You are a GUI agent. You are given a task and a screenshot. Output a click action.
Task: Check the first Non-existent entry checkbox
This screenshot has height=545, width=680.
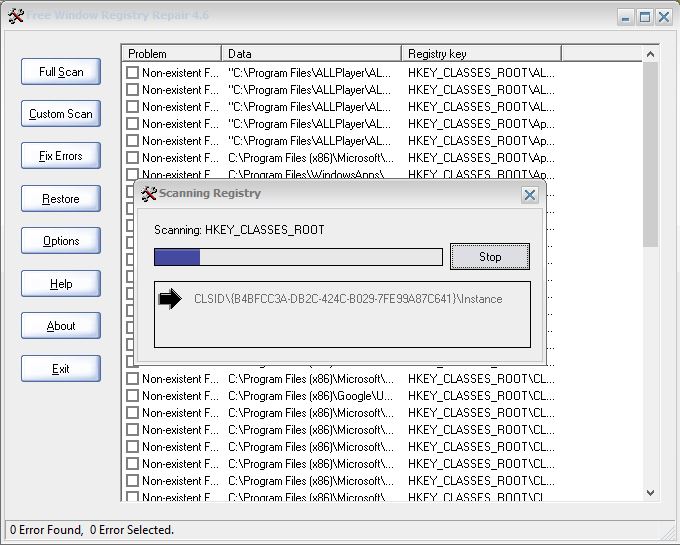(x=132, y=73)
